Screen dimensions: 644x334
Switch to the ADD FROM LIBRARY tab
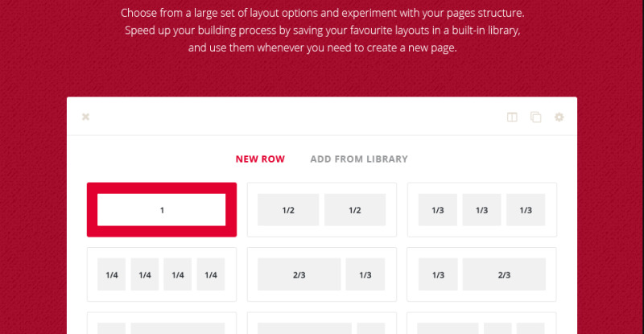[x=359, y=159]
